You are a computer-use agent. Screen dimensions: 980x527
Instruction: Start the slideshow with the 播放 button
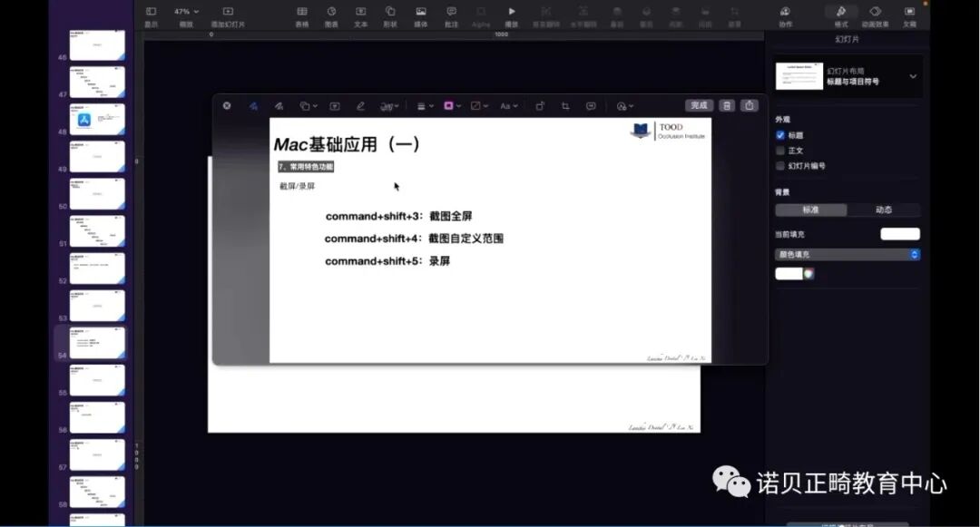(x=511, y=11)
